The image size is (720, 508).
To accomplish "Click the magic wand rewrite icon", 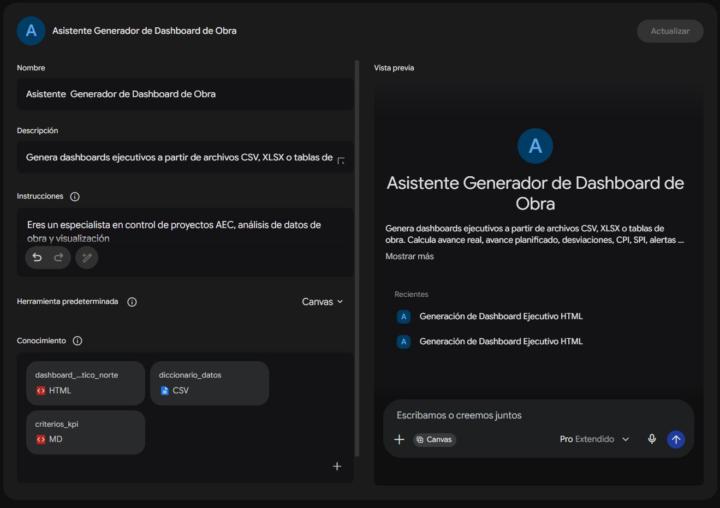I will coord(87,258).
